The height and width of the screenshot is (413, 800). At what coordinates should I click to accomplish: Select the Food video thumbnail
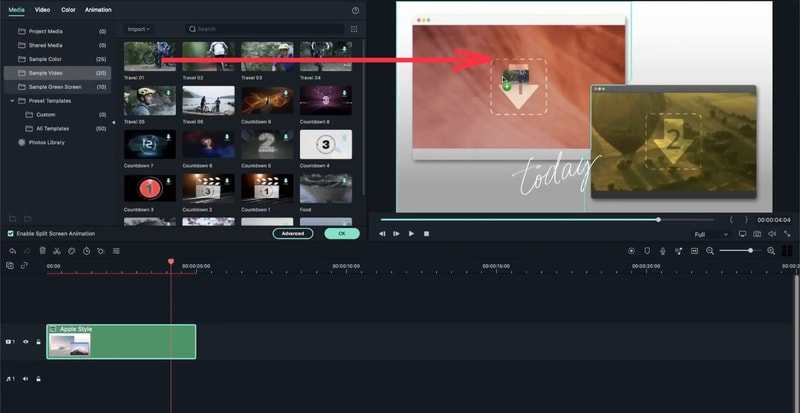pos(326,188)
